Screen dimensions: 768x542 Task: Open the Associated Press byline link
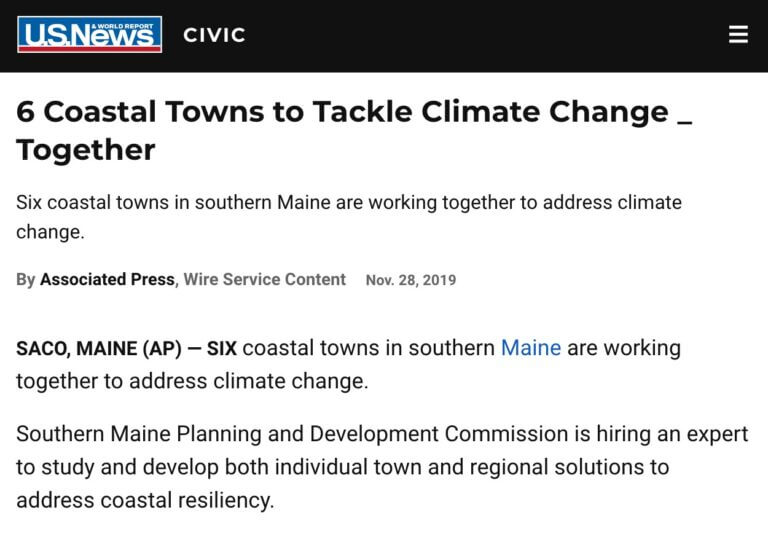pyautogui.click(x=107, y=280)
